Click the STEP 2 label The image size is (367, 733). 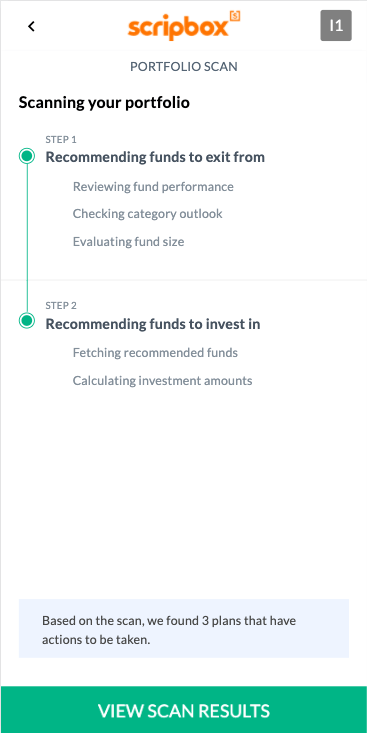(x=61, y=306)
